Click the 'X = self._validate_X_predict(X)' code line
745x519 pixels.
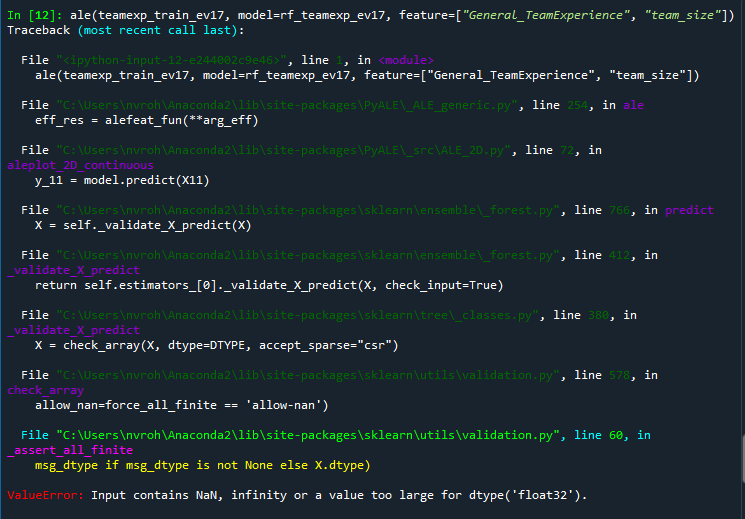[x=143, y=225]
